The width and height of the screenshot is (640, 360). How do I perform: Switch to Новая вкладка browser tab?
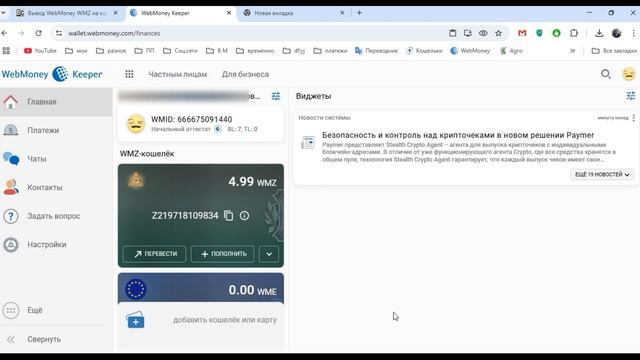pos(293,13)
